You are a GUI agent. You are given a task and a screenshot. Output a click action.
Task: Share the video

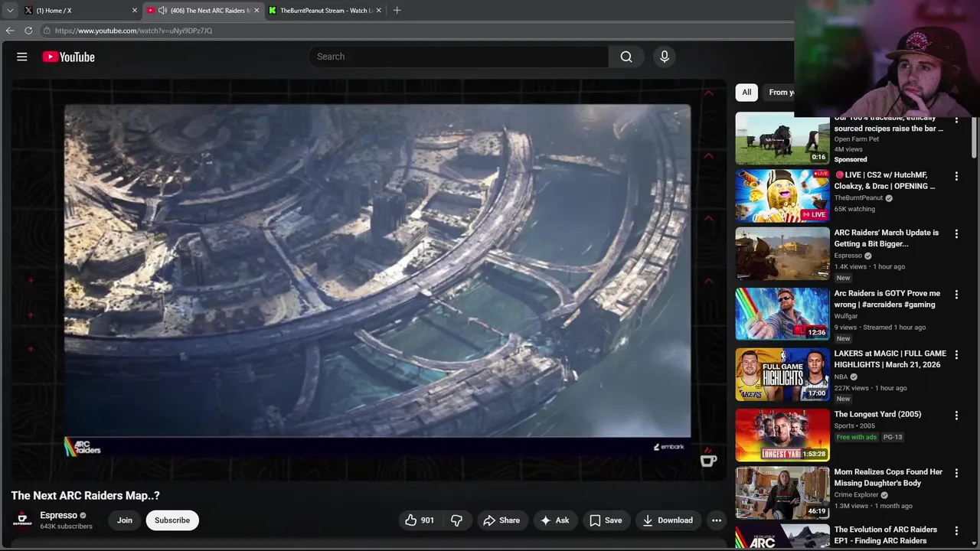tap(501, 520)
